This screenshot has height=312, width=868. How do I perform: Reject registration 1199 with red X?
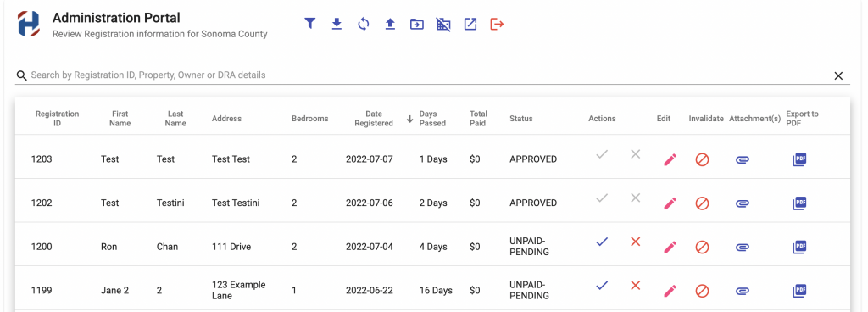point(636,286)
